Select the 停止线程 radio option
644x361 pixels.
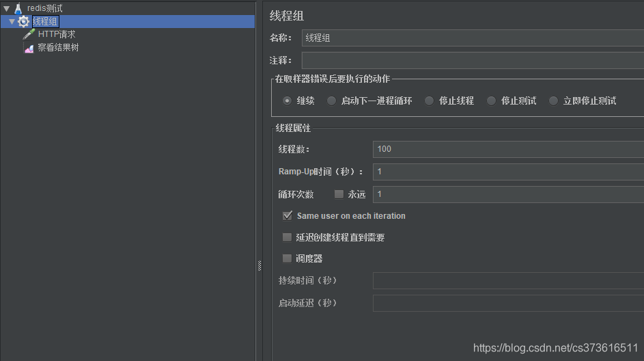tap(429, 101)
